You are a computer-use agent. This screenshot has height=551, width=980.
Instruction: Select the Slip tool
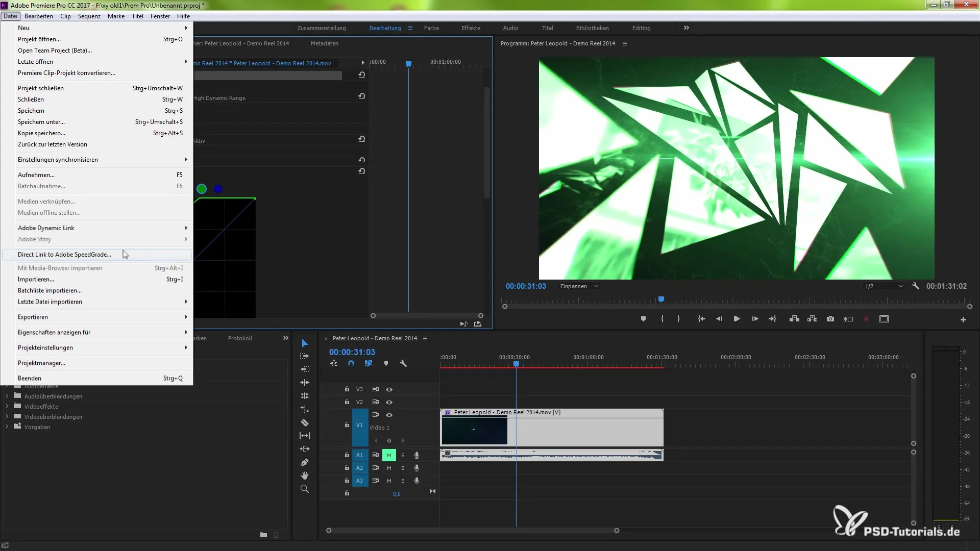305,436
